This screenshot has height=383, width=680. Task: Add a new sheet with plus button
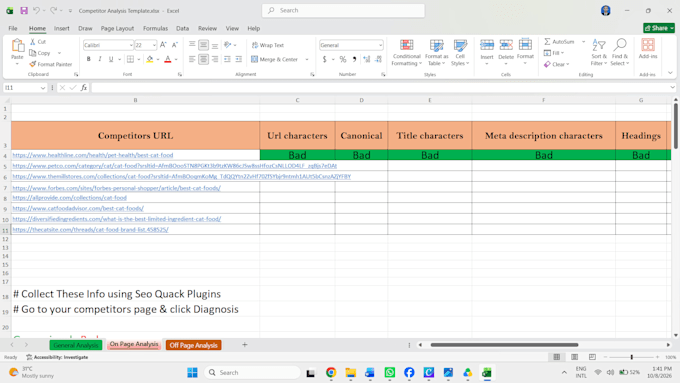pos(245,345)
